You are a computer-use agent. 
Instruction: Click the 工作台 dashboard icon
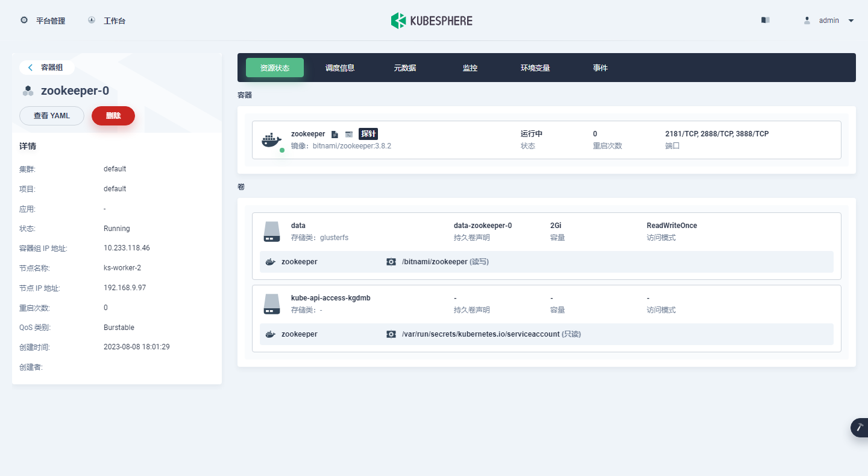[x=92, y=20]
